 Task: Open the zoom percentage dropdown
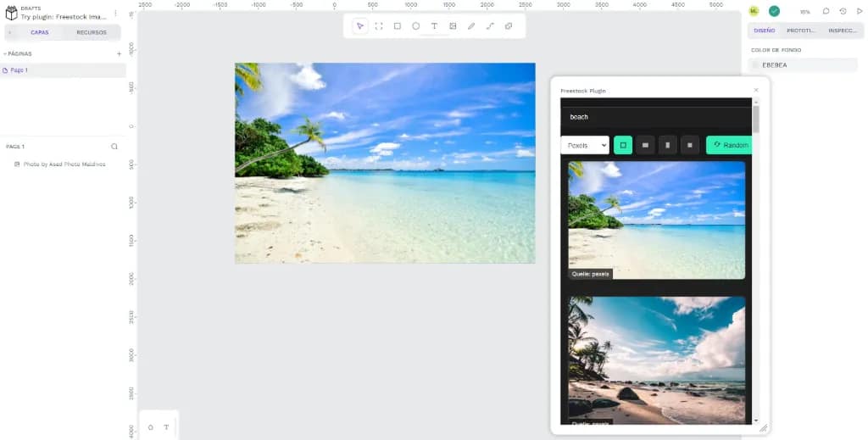point(805,12)
